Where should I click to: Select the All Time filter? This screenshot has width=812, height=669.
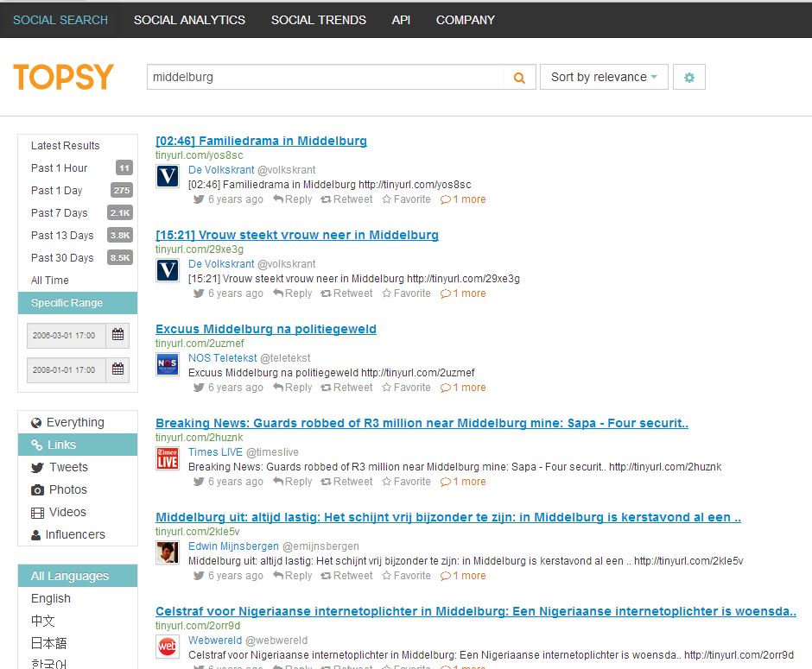point(78,280)
